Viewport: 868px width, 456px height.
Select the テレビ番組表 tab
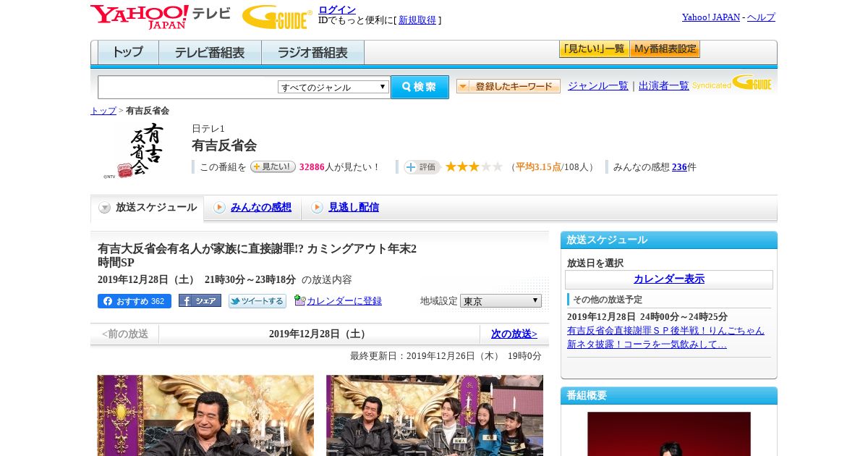(210, 53)
